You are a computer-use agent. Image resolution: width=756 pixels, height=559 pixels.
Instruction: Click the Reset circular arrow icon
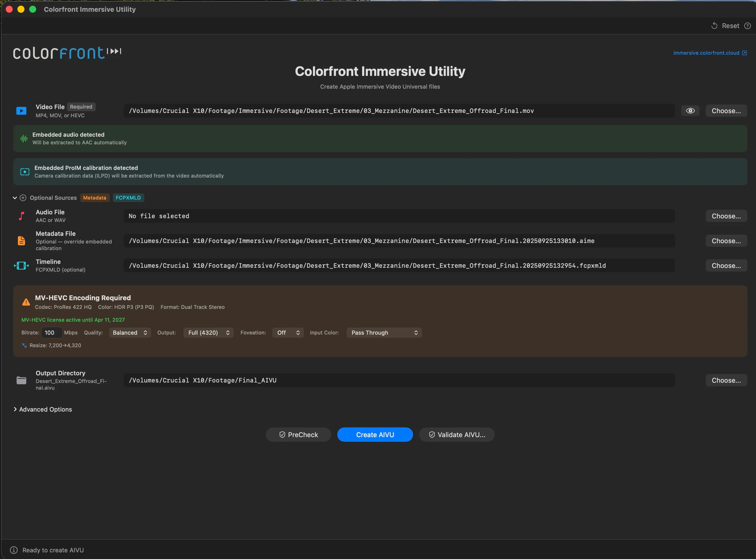[x=714, y=26]
